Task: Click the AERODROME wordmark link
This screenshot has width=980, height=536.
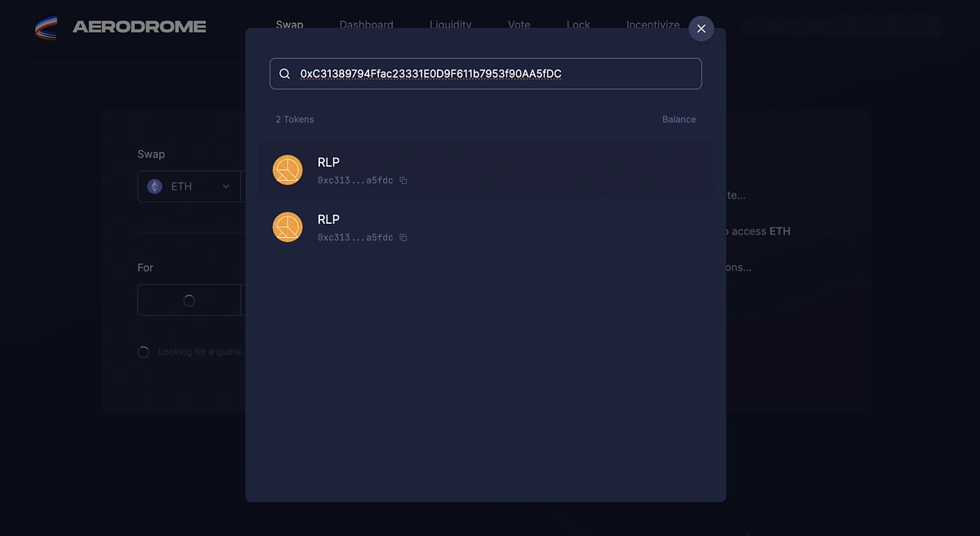Action: coord(139,27)
